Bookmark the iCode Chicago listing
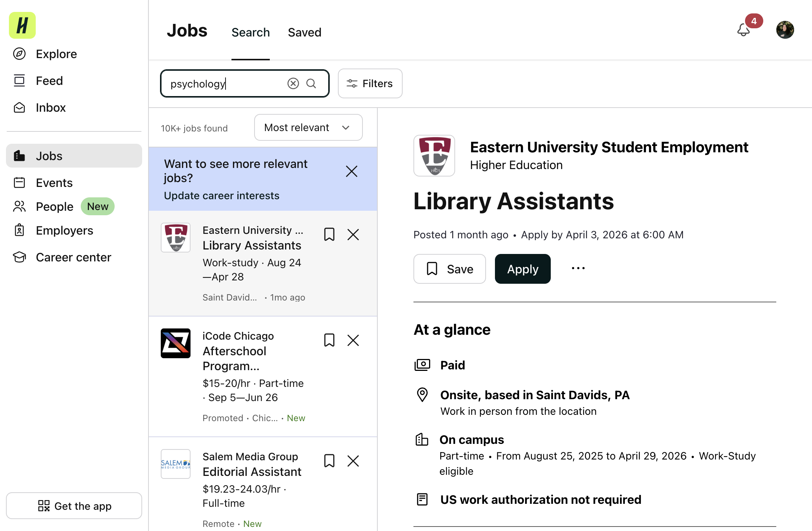Screen dimensions: 812x531 (329, 340)
